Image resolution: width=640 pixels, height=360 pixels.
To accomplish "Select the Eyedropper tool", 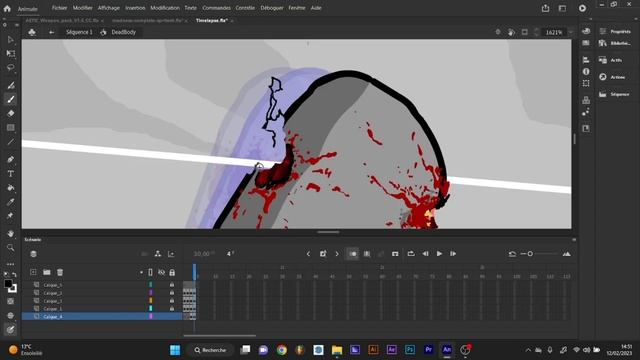I will (x=11, y=202).
